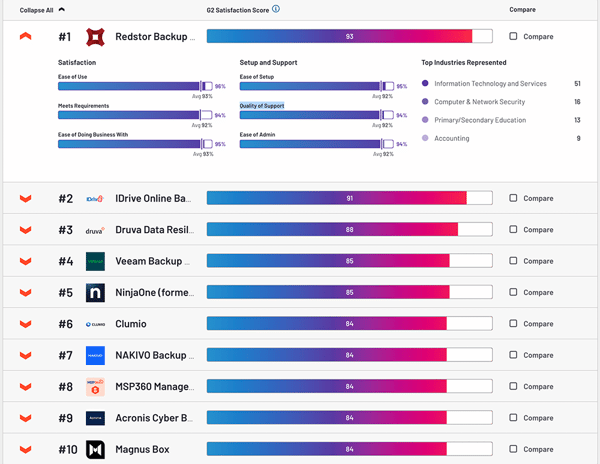The width and height of the screenshot is (600, 464).
Task: Expand the #7 NAKIVO row chevron
Action: coord(25,355)
